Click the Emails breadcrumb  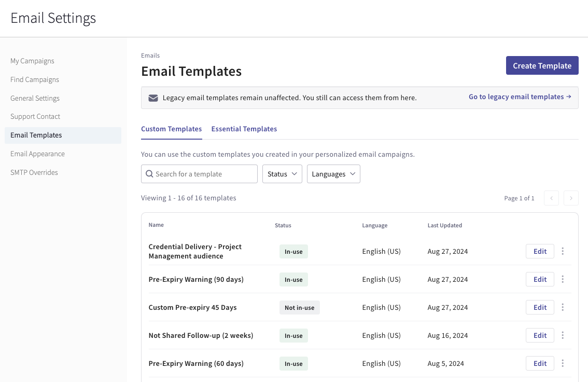pos(150,56)
